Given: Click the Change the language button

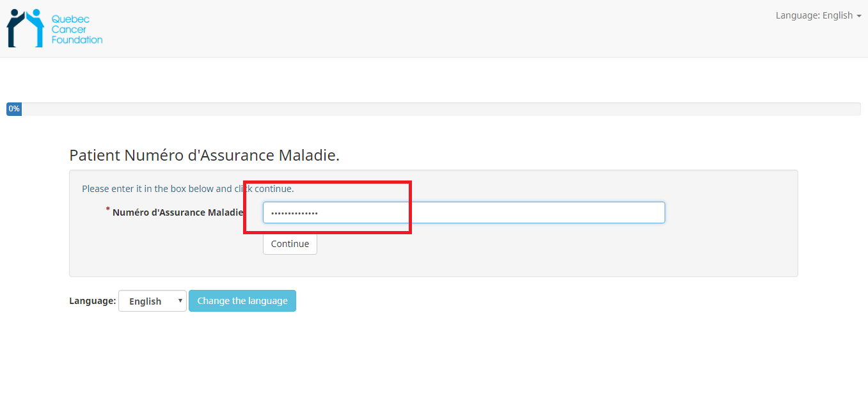Looking at the screenshot, I should point(242,301).
